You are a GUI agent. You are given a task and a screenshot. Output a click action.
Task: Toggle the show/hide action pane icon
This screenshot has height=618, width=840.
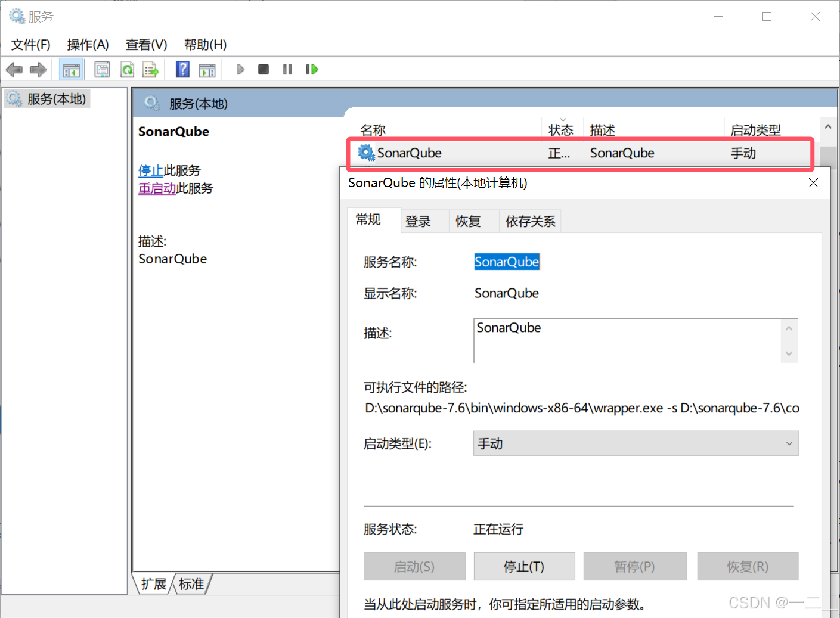click(207, 70)
